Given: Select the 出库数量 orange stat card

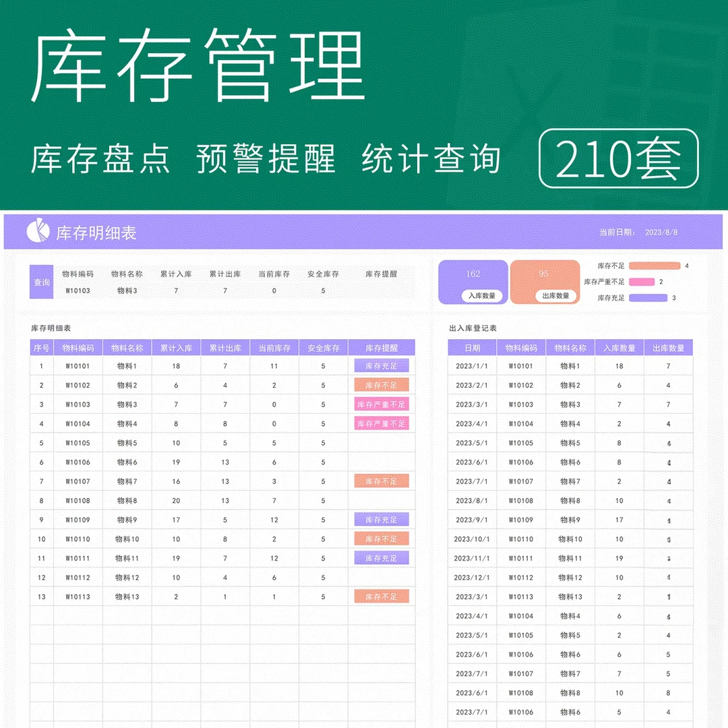Looking at the screenshot, I should point(545,281).
